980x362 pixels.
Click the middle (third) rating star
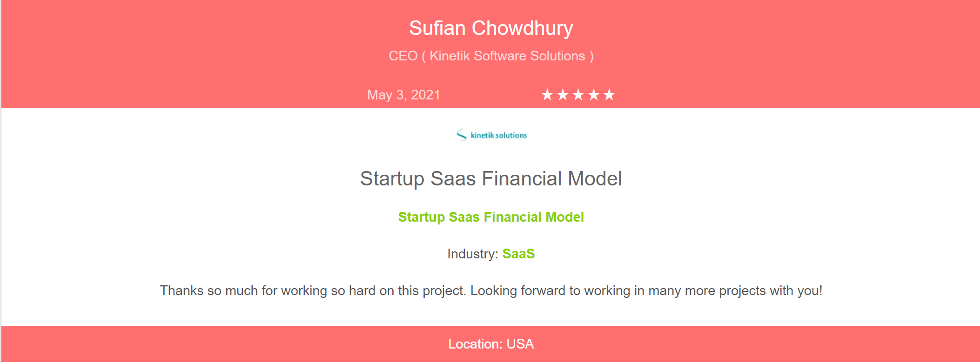pyautogui.click(x=578, y=95)
